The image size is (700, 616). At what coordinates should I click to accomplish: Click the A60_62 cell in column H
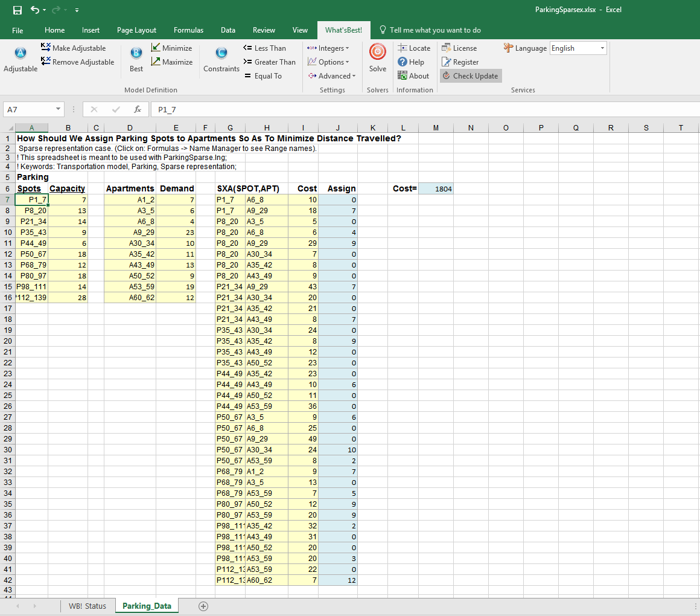click(267, 580)
